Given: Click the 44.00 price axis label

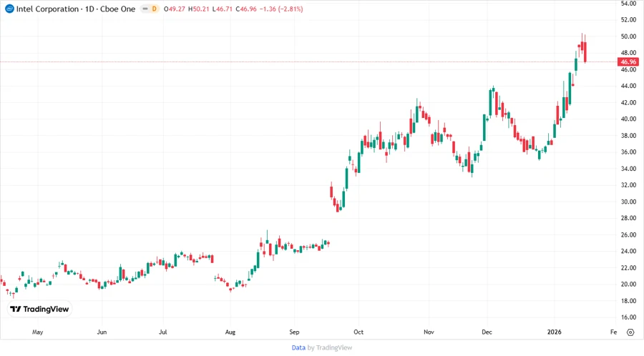Looking at the screenshot, I should (628, 86).
